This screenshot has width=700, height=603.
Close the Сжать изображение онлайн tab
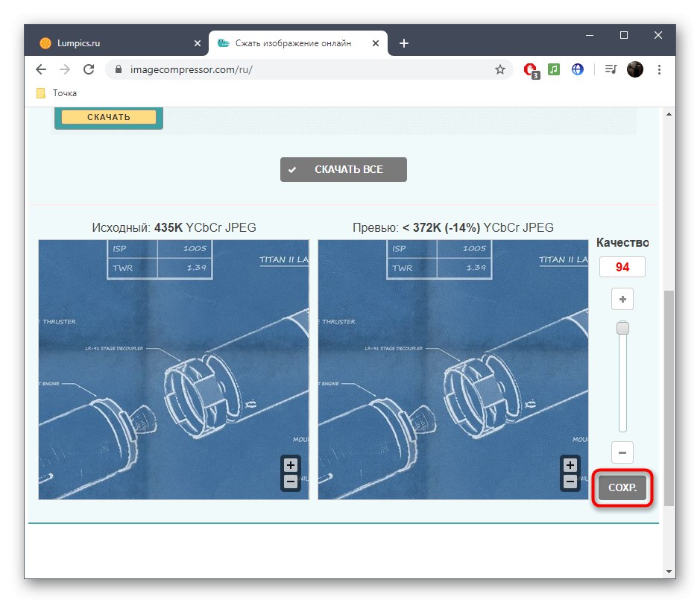pos(376,43)
